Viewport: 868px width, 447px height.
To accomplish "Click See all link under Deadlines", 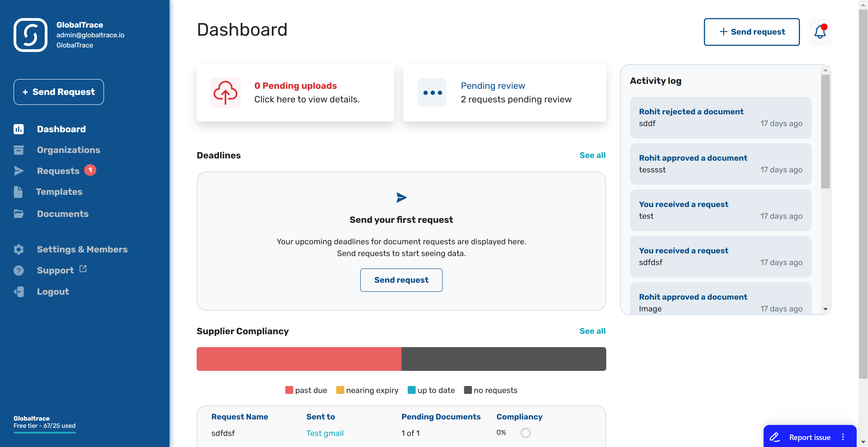I will (592, 155).
